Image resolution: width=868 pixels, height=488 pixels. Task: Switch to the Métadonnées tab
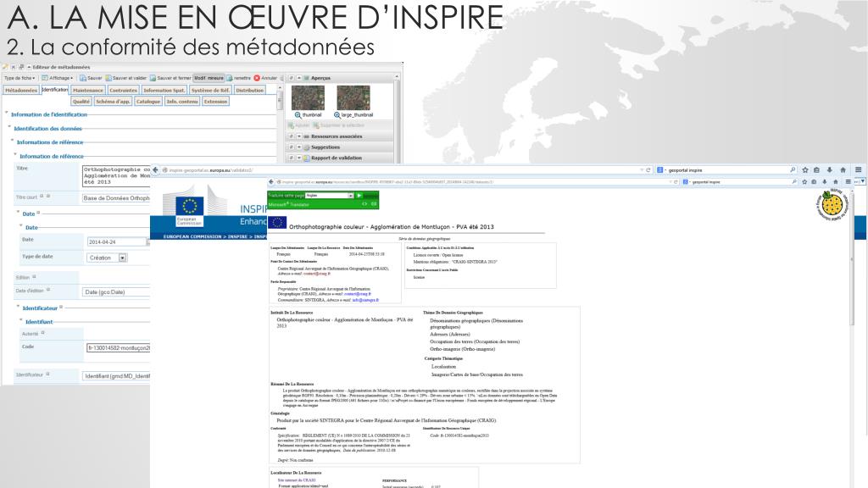(x=21, y=90)
